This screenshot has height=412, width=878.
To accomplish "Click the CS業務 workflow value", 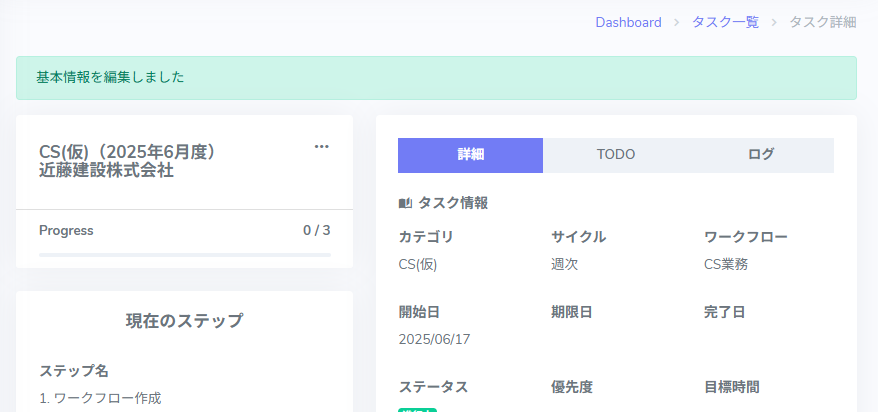I will click(x=726, y=265).
